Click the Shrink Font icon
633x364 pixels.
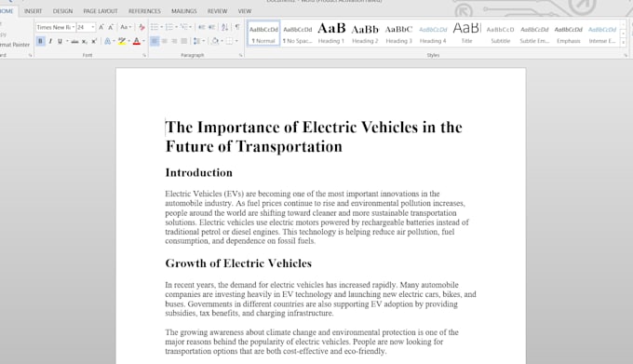(111, 27)
